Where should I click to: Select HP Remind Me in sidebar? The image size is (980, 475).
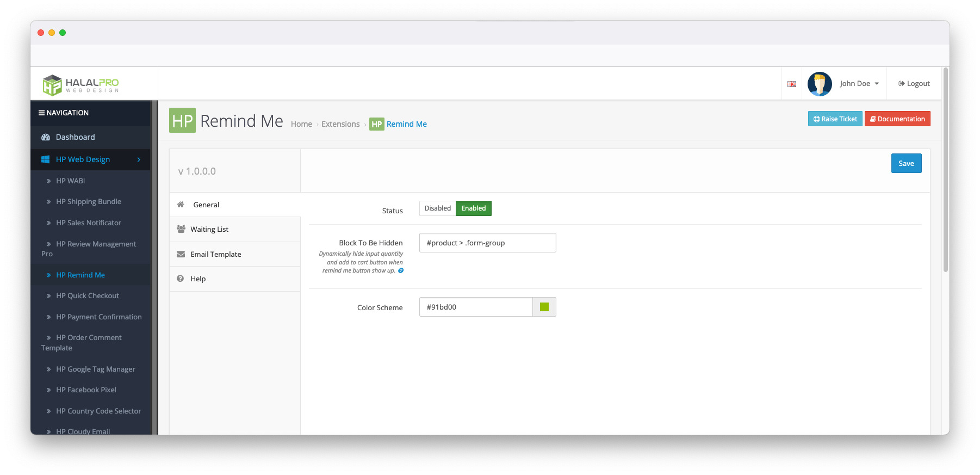90,275
